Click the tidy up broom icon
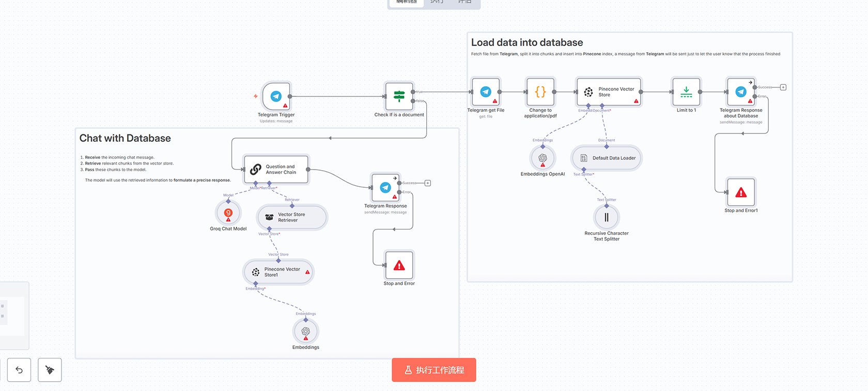Viewport: 868px width, 391px height. [x=50, y=370]
